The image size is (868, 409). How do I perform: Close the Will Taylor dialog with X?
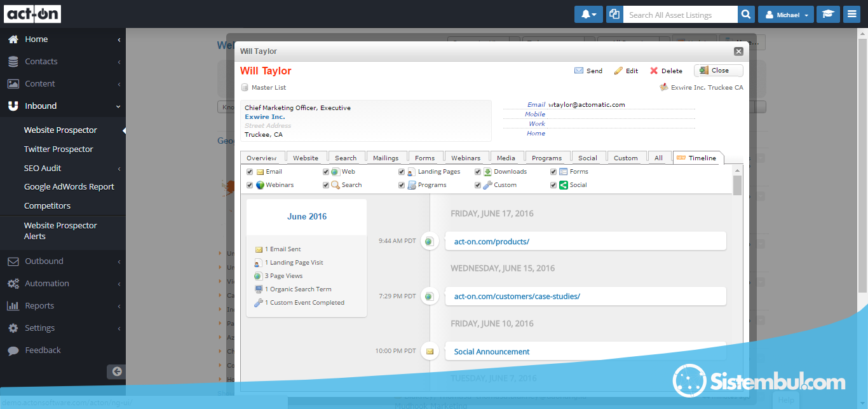coord(738,52)
